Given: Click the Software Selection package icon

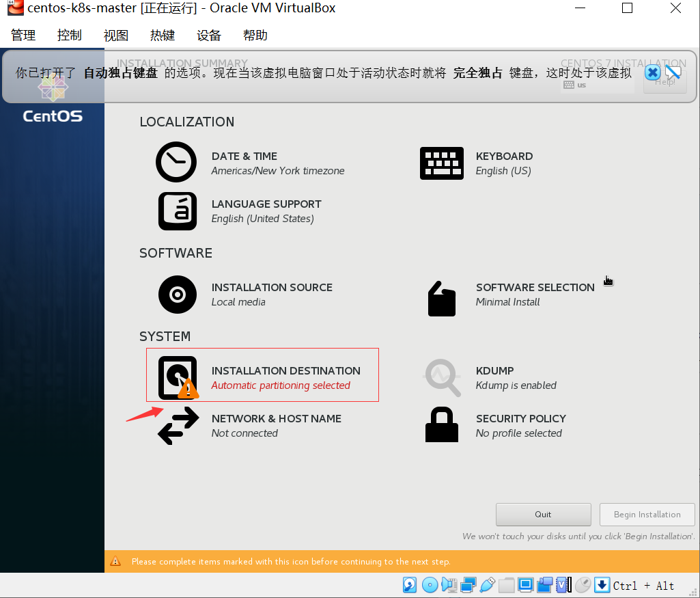Looking at the screenshot, I should [x=442, y=299].
